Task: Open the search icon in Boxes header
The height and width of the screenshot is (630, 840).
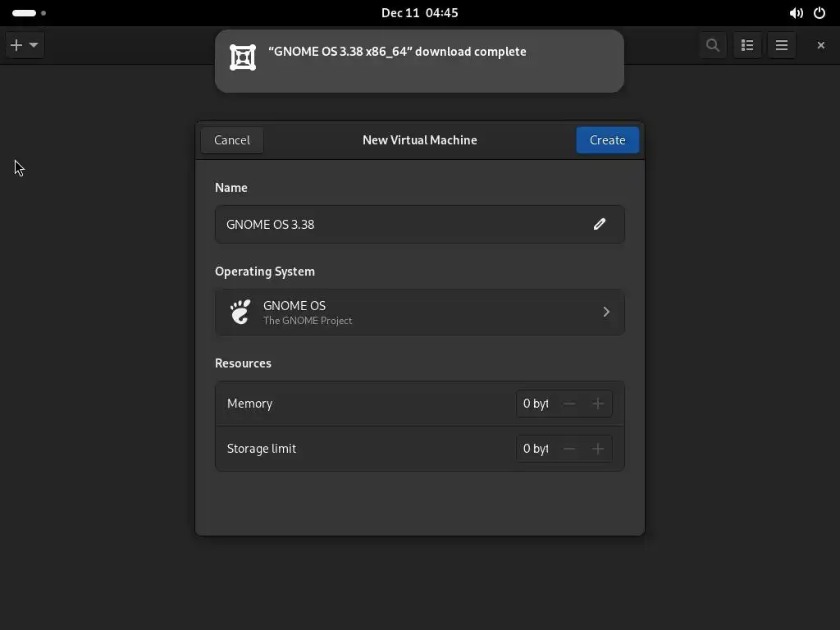Action: point(713,45)
